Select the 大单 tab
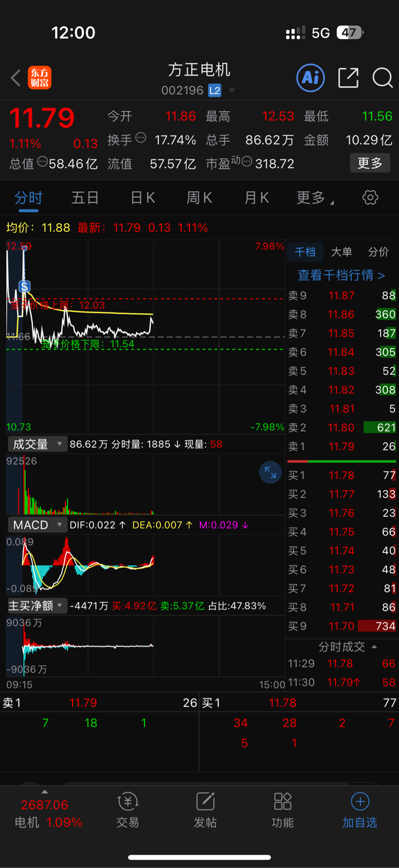The image size is (399, 868). coord(341,252)
